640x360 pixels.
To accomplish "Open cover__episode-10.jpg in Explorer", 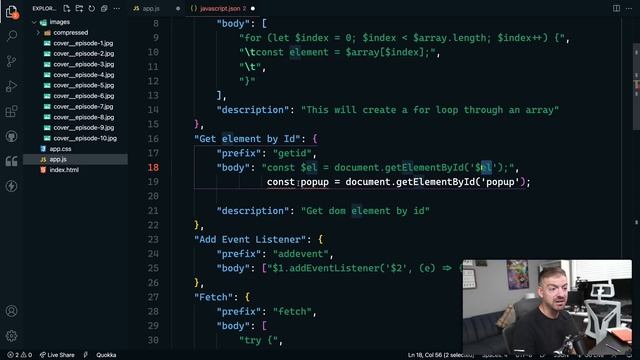I will [84, 138].
